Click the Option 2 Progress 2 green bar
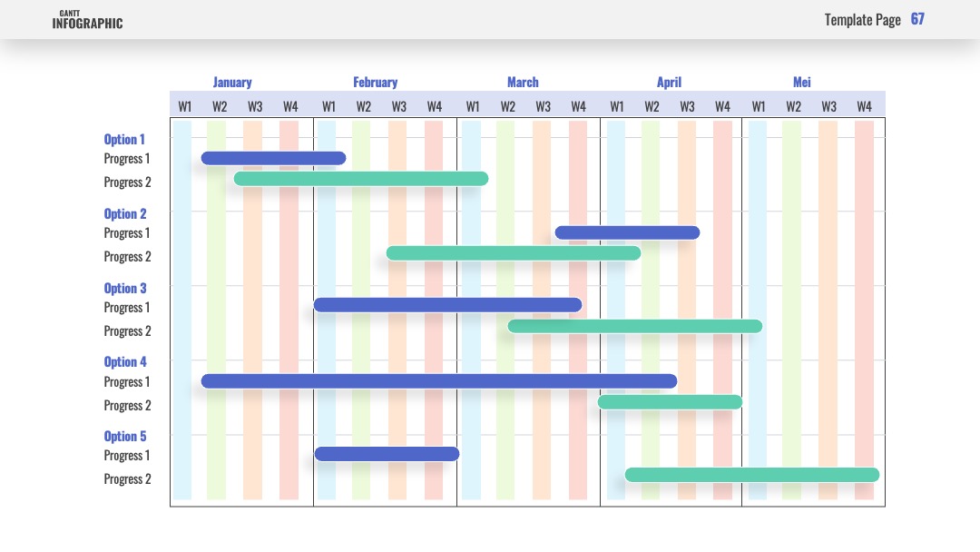 [513, 253]
